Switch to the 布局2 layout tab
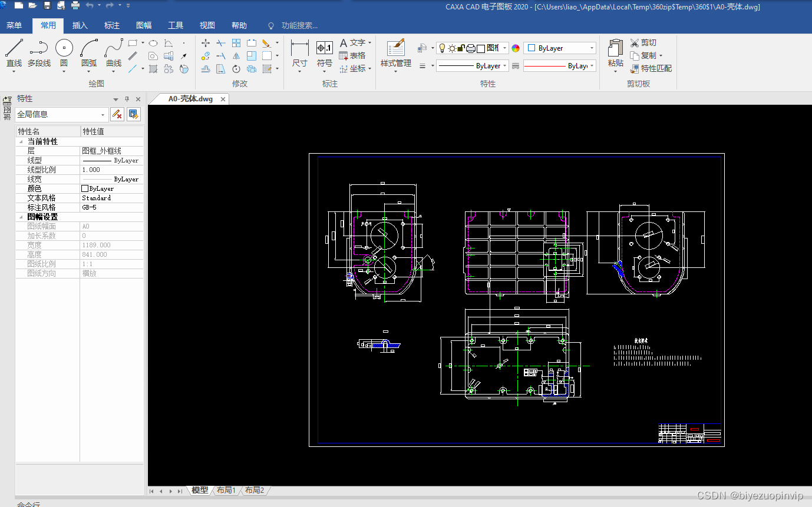 (255, 490)
